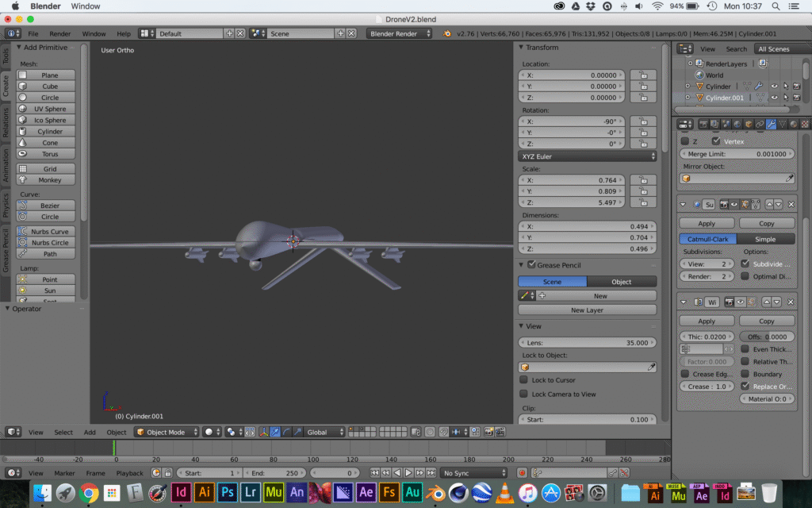Add a UV Sphere mesh primitive
The height and width of the screenshot is (508, 812).
[x=46, y=109]
